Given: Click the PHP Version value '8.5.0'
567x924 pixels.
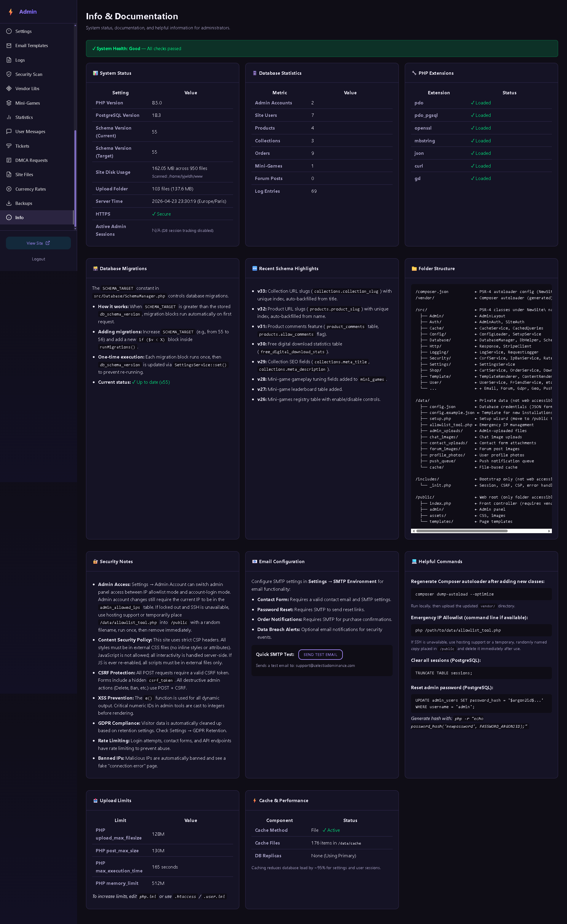Looking at the screenshot, I should 157,103.
